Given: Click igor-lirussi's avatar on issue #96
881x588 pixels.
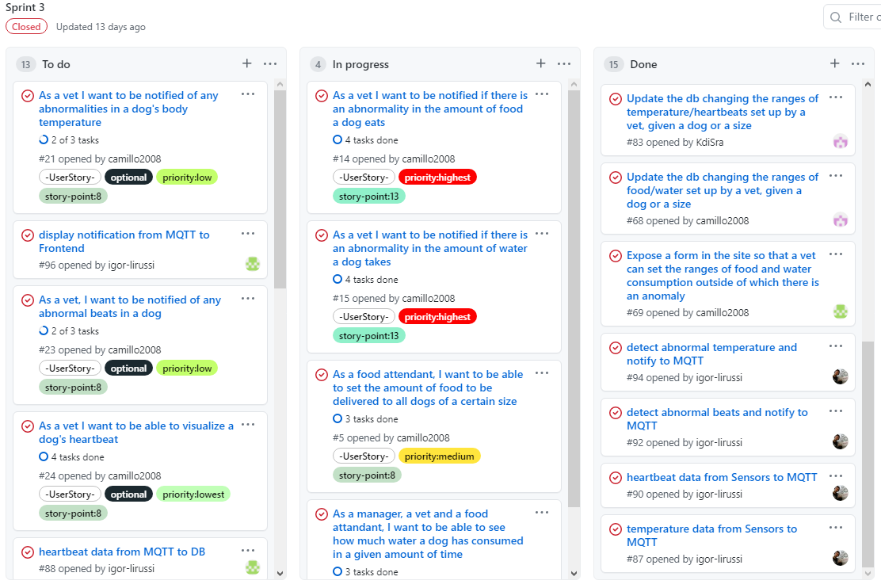Looking at the screenshot, I should (x=252, y=263).
